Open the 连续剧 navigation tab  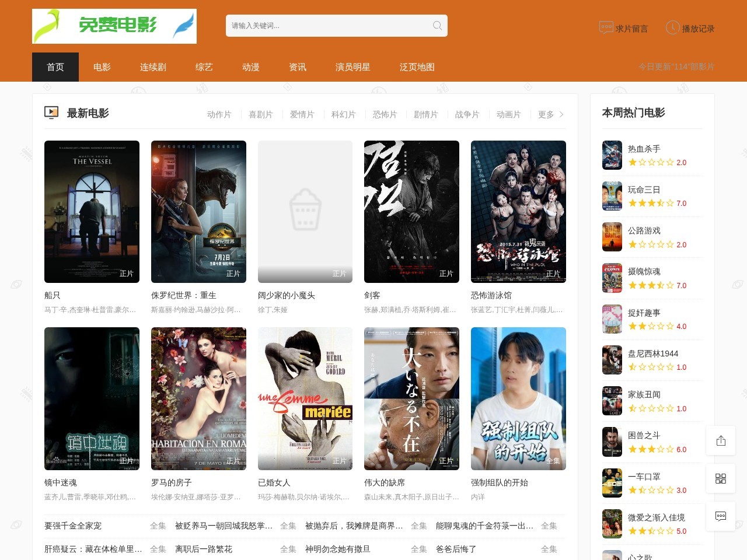pyautogui.click(x=153, y=67)
